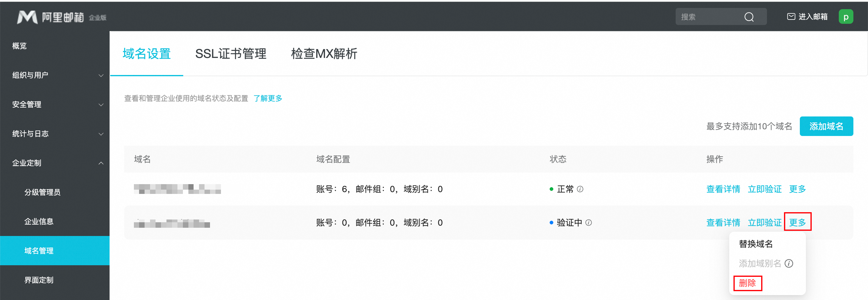Switch to the SSL证书管理 tab
Viewport: 868px width, 300px height.
pos(230,54)
